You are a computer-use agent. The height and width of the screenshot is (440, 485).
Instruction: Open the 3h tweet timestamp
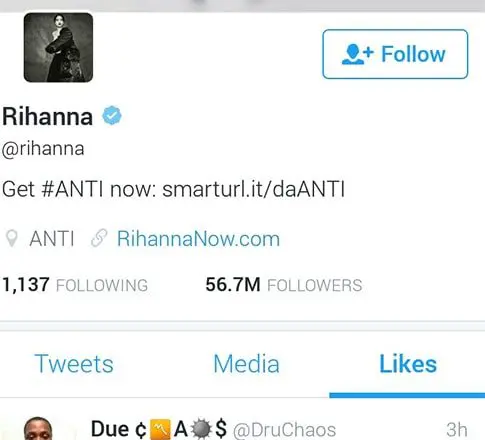click(457, 430)
